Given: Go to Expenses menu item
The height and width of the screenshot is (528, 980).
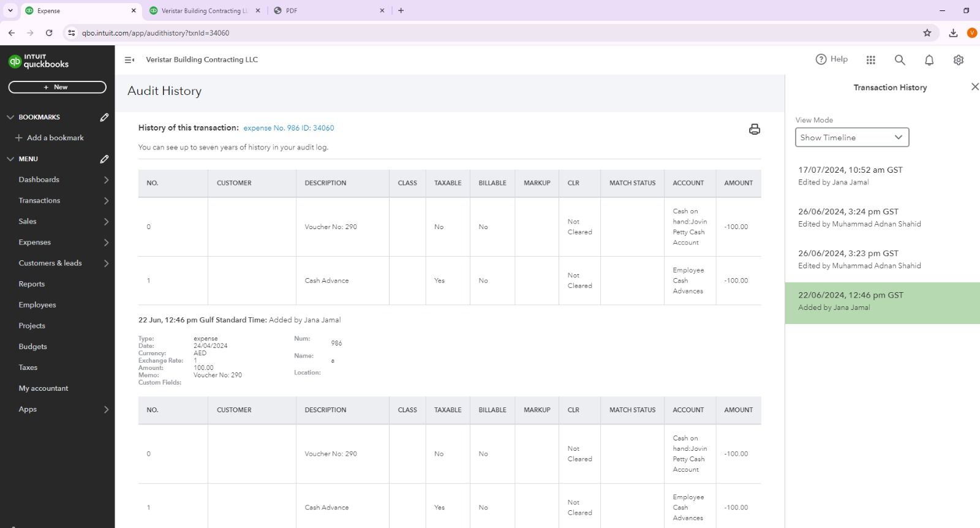Looking at the screenshot, I should pos(35,242).
